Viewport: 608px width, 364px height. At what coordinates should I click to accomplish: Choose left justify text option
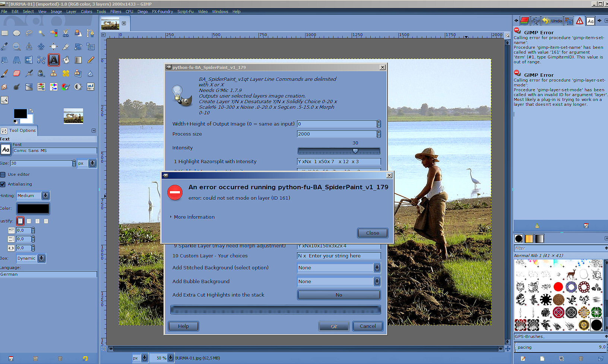(x=20, y=221)
